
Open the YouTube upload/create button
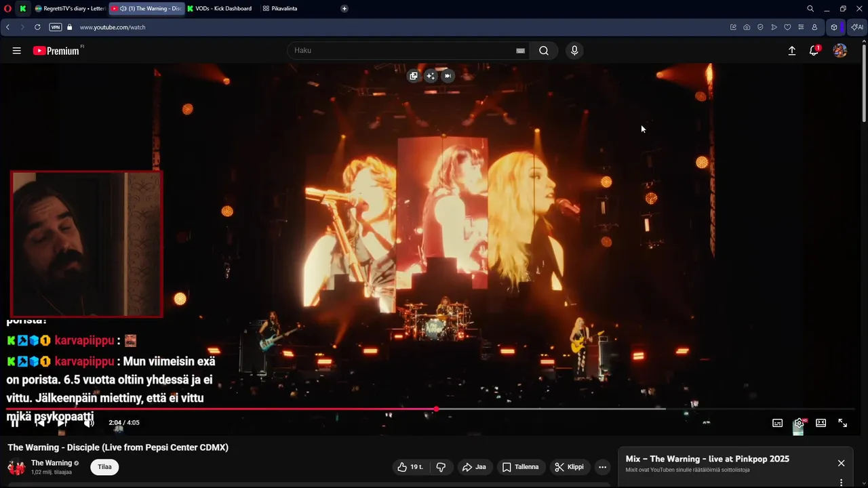[x=791, y=51]
